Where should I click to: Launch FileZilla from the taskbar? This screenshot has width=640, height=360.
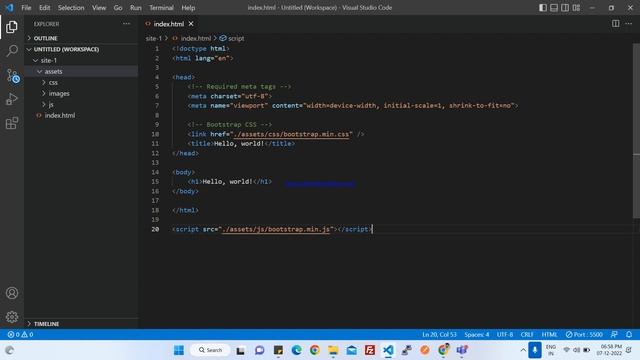(370, 350)
